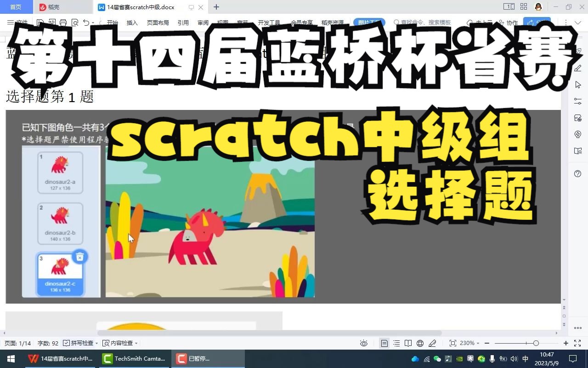Open the ribbon options chevron at far right
This screenshot has width=588, height=368.
click(578, 22)
